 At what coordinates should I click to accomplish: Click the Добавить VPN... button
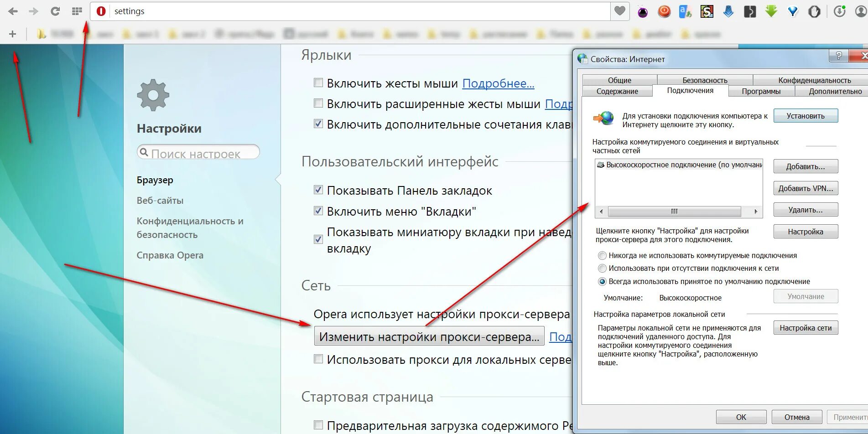click(806, 188)
